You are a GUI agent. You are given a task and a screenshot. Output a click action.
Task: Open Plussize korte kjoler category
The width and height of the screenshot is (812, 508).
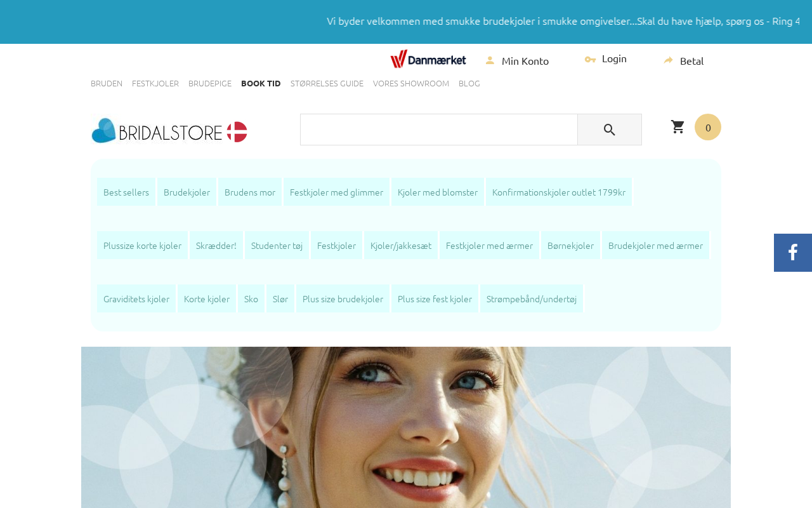coord(142,245)
